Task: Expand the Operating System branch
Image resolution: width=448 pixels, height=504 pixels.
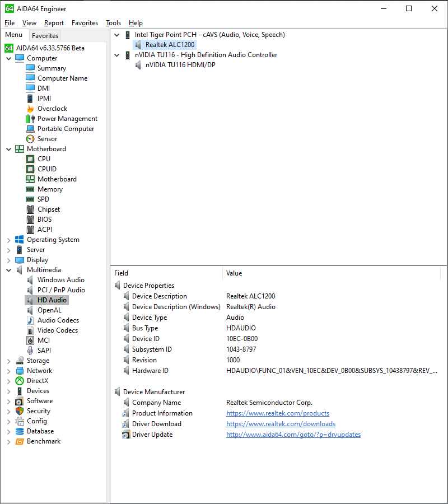Action: 9,239
